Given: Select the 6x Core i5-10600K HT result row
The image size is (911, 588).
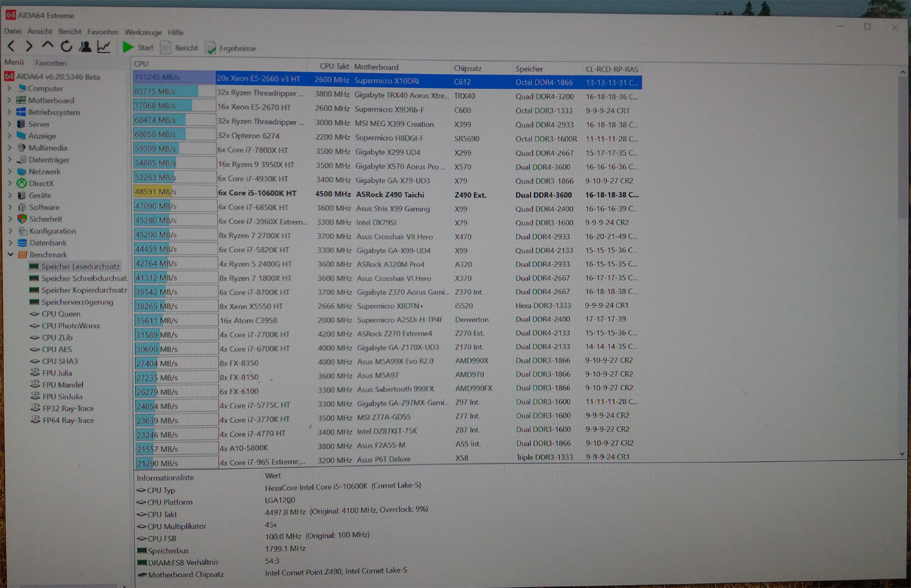Looking at the screenshot, I should (387, 194).
